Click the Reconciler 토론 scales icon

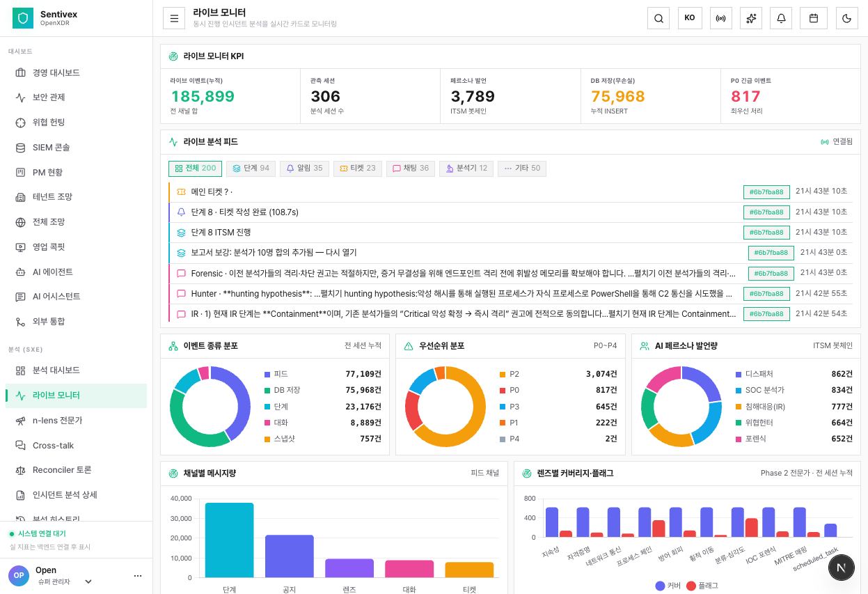click(20, 470)
